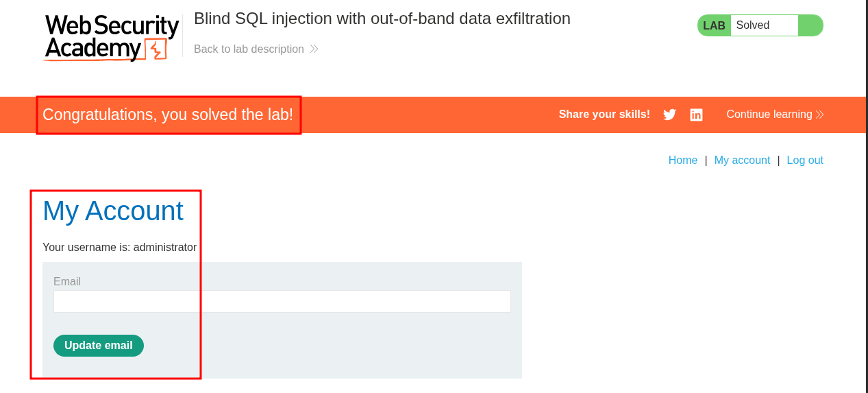Click the Congratulations solved banner message
Image resolution: width=868 pixels, height=393 pixels.
pos(168,115)
